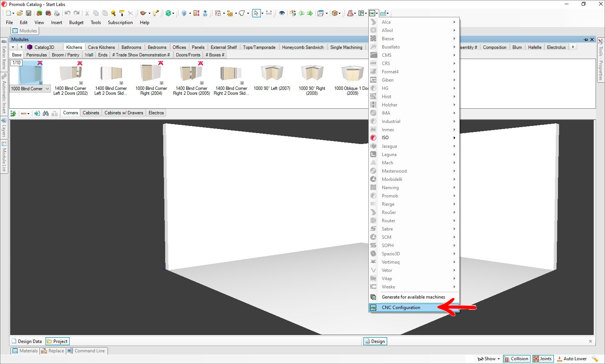
Task: Open the 1000 Blind Corner dropdown
Action: pos(47,89)
